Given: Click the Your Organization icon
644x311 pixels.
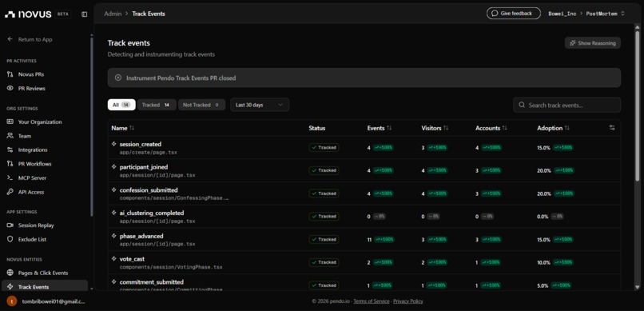Looking at the screenshot, I should point(10,122).
